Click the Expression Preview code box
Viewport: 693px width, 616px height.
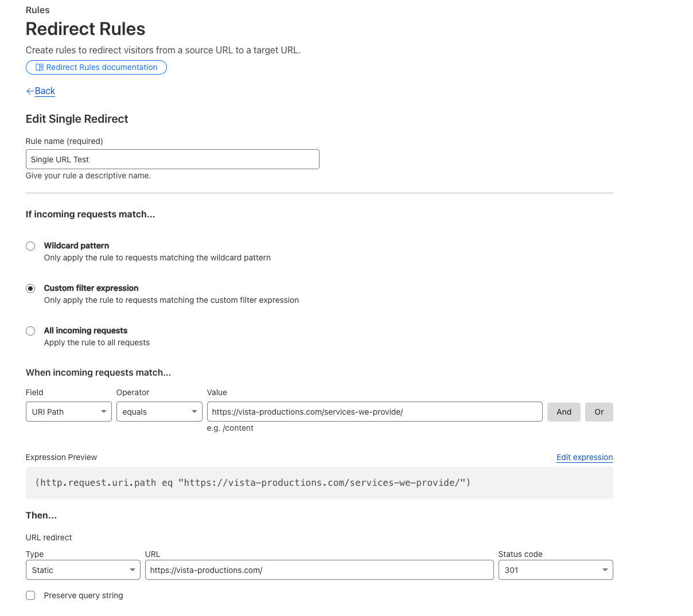pos(319,483)
